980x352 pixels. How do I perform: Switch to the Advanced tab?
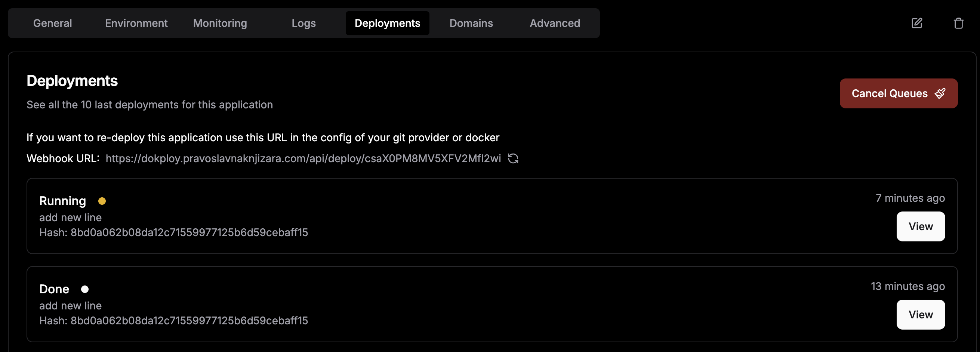click(x=555, y=23)
